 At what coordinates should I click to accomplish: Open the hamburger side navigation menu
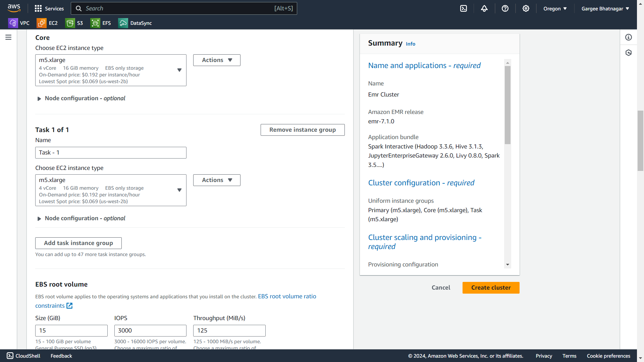(8, 37)
